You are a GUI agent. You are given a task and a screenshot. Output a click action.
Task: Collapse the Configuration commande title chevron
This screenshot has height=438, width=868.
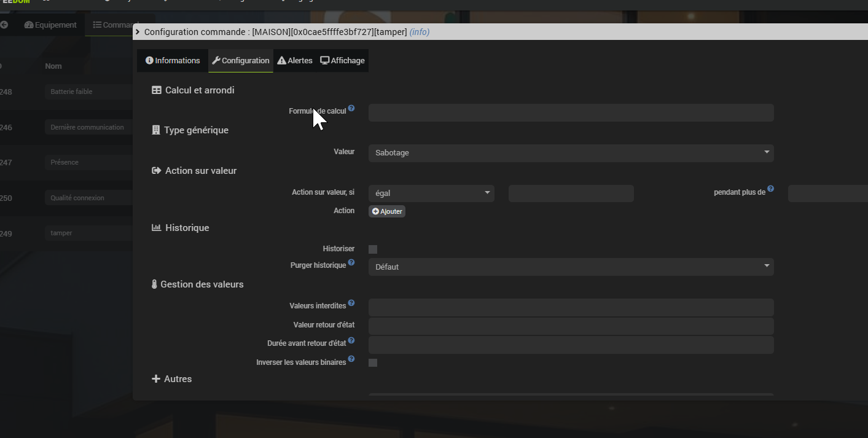click(138, 32)
